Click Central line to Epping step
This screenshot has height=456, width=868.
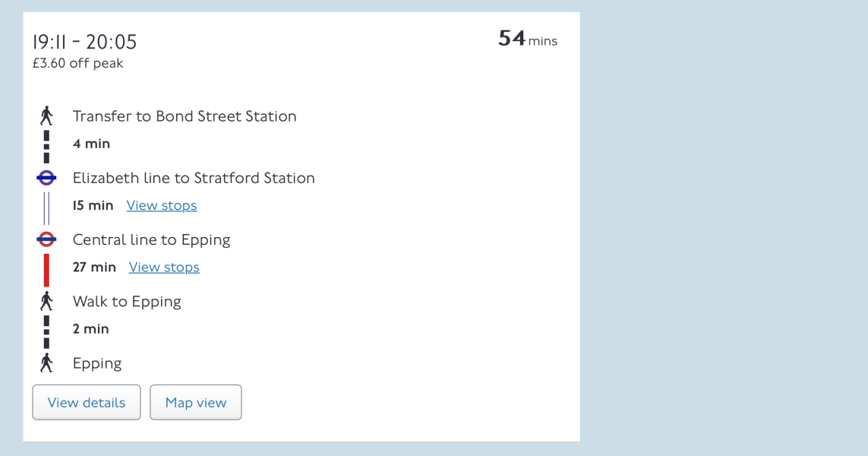151,239
